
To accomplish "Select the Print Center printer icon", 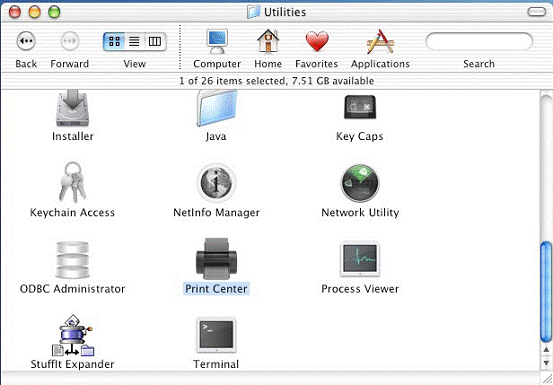I will (x=216, y=259).
